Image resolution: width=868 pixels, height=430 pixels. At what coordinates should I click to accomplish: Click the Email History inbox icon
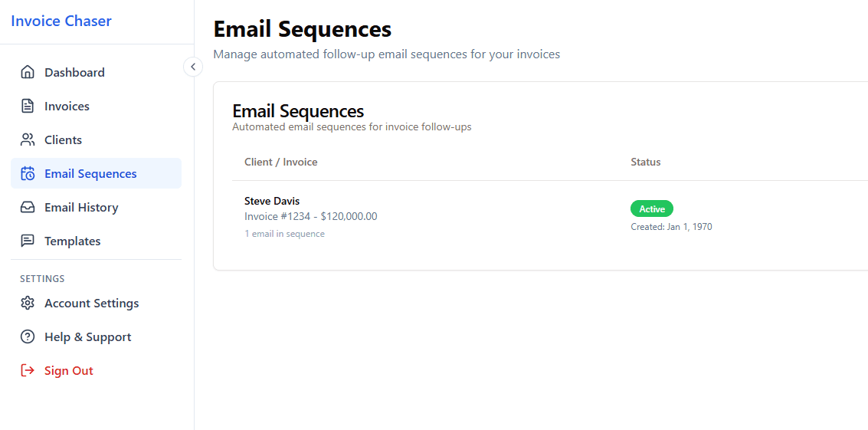28,208
